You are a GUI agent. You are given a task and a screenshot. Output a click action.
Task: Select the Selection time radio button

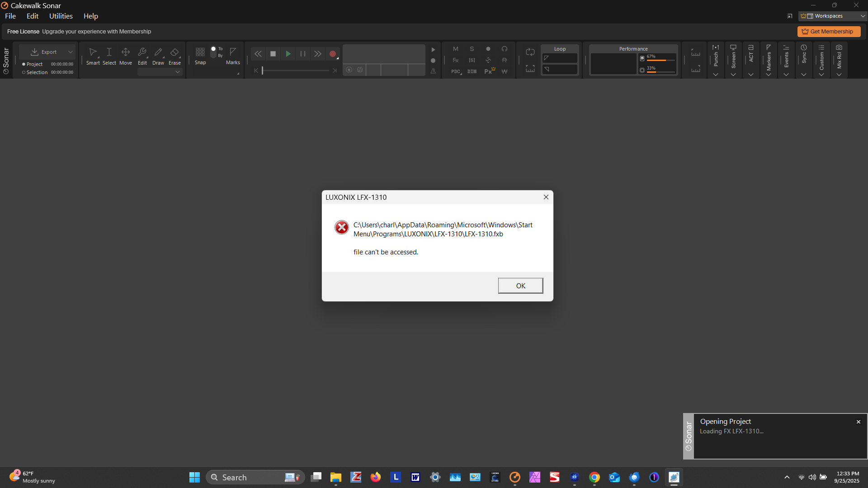coord(24,72)
